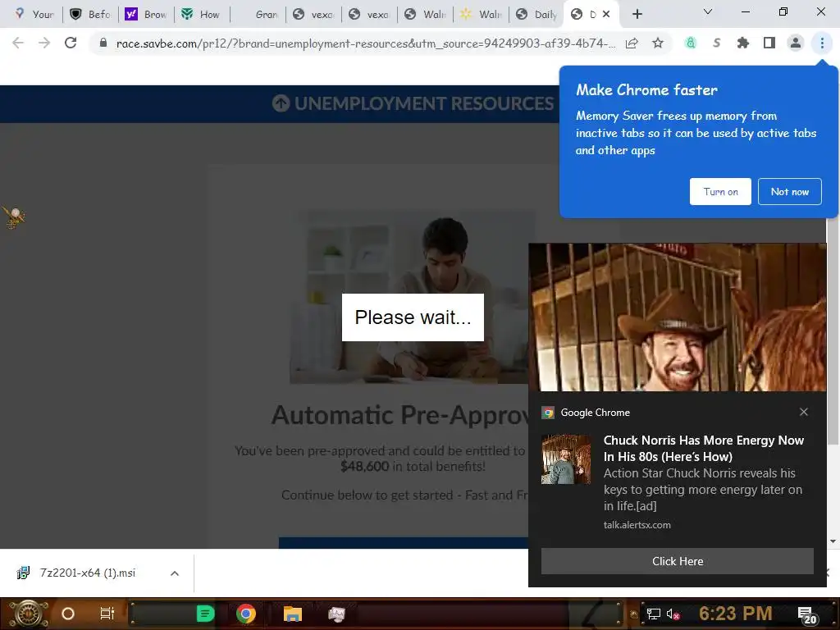Switch to the 'Befo' tab

90,15
